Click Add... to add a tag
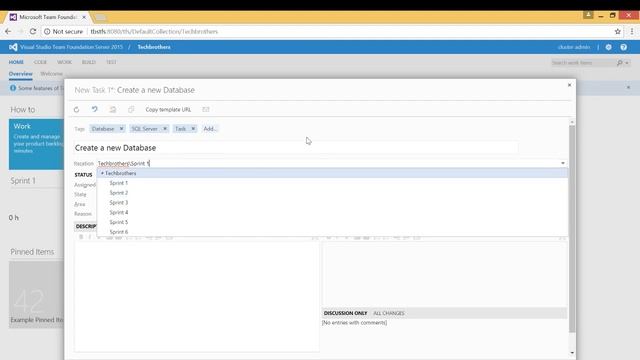Viewport: 640px width, 360px height. [x=210, y=129]
